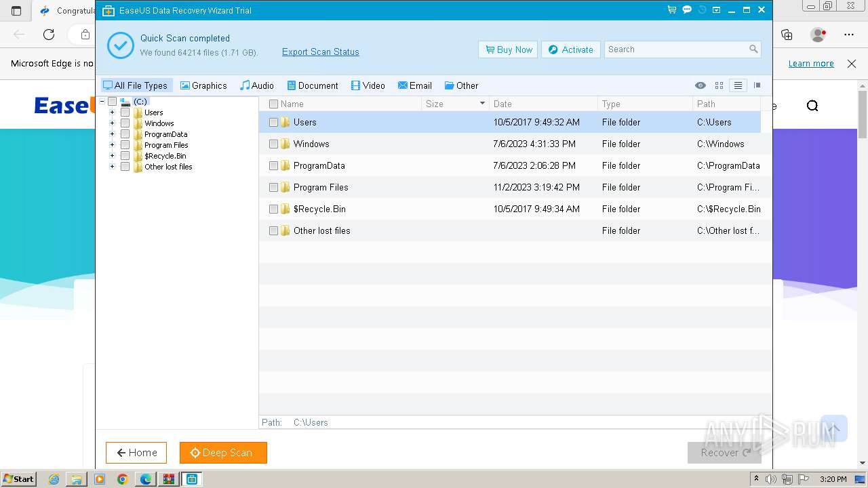Click the Activate button
The height and width of the screenshot is (488, 868).
coord(570,49)
